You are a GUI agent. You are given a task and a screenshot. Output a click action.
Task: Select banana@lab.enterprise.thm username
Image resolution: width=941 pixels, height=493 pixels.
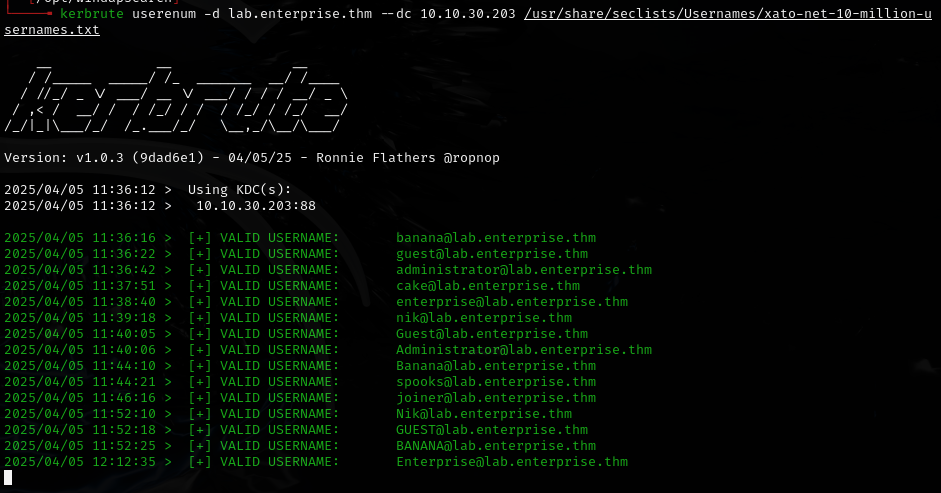coord(496,238)
